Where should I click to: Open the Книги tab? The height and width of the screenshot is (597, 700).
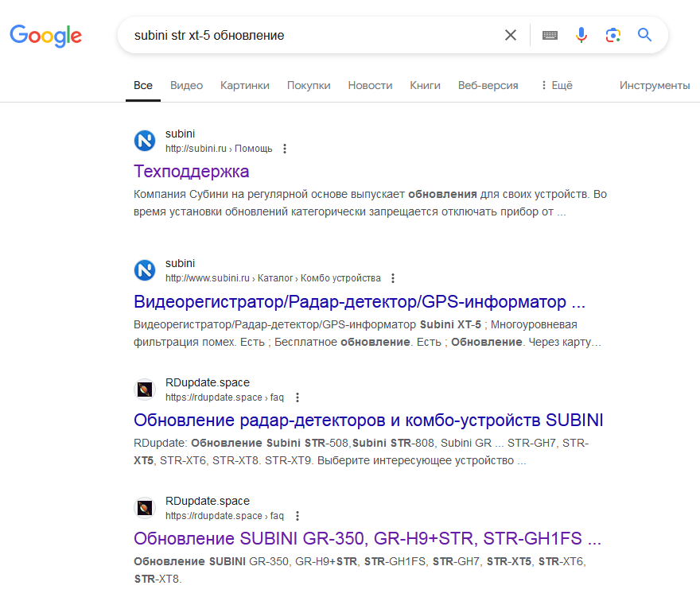[x=425, y=85]
